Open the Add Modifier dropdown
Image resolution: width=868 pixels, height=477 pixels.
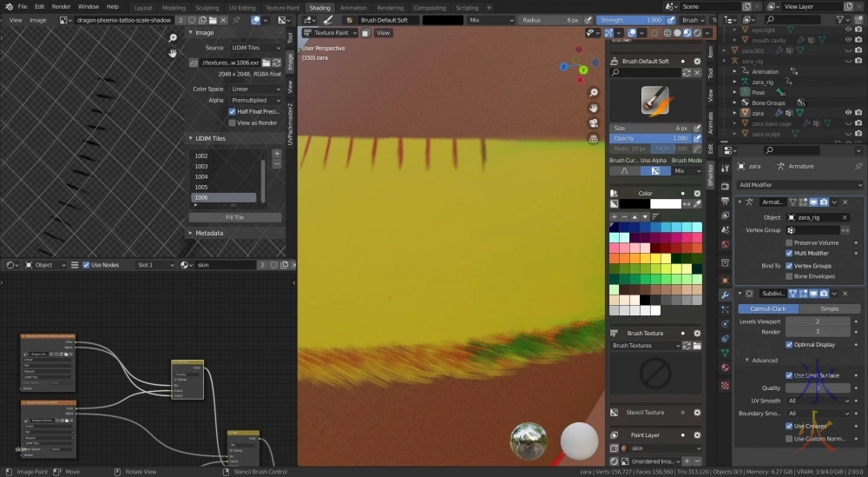click(799, 184)
